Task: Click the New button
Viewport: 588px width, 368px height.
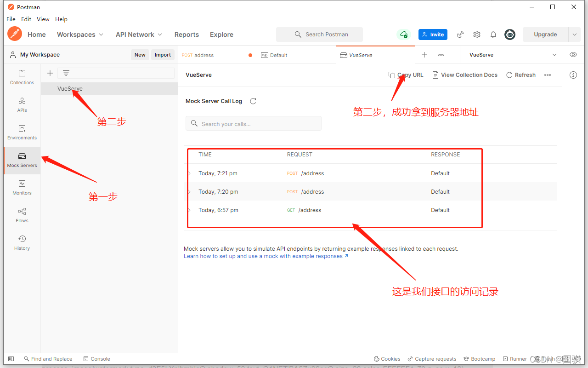Action: (140, 55)
